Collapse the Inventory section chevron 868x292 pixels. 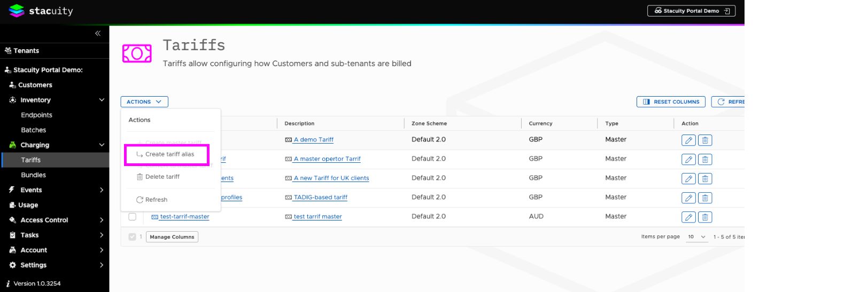[x=102, y=100]
